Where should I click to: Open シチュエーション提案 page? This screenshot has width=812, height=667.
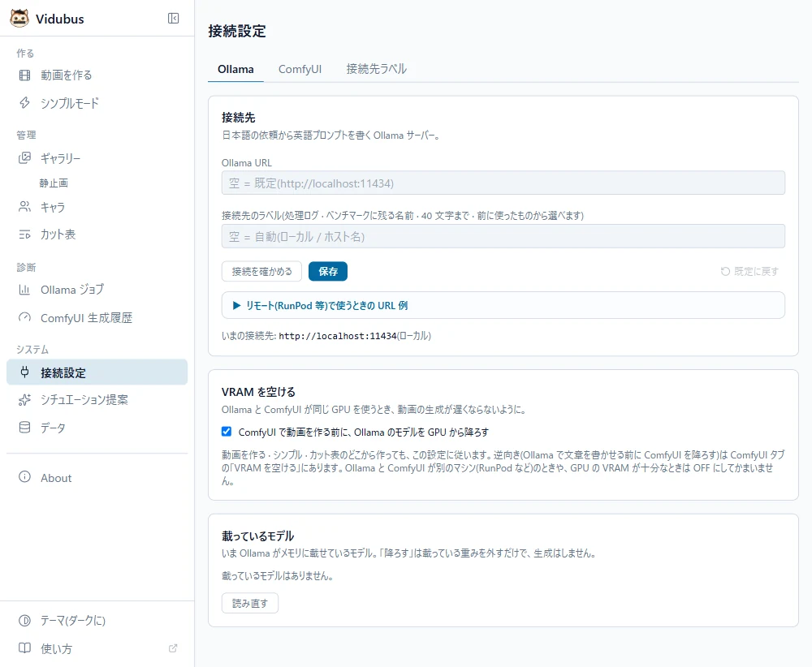pyautogui.click(x=97, y=399)
